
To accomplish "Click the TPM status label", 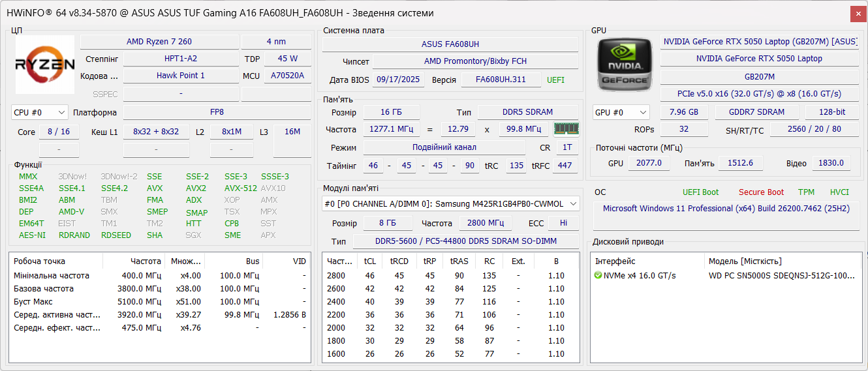I will click(x=806, y=192).
